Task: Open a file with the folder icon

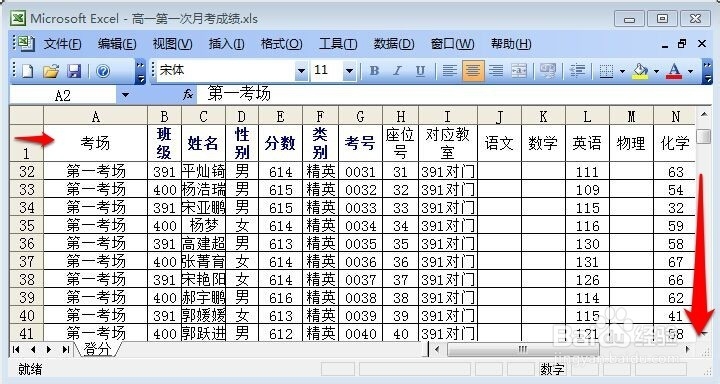Action: [51, 71]
